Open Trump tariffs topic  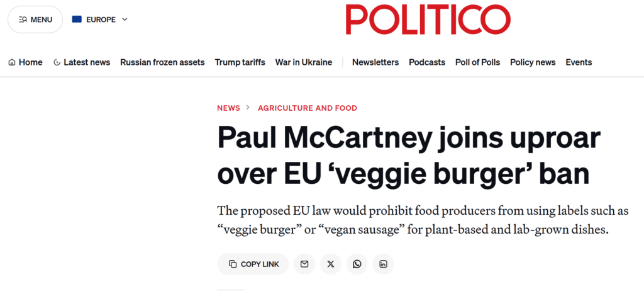point(240,62)
